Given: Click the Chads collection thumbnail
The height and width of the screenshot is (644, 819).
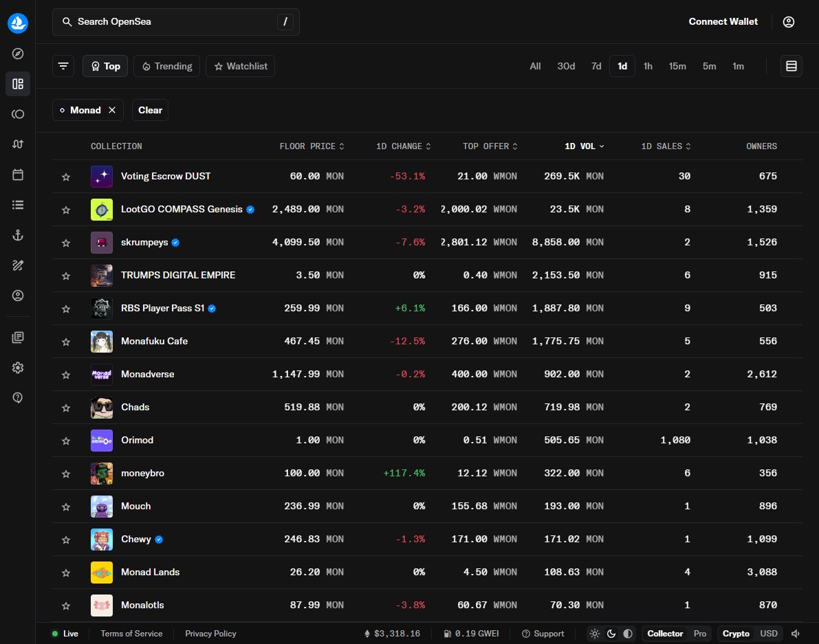Looking at the screenshot, I should pos(102,407).
